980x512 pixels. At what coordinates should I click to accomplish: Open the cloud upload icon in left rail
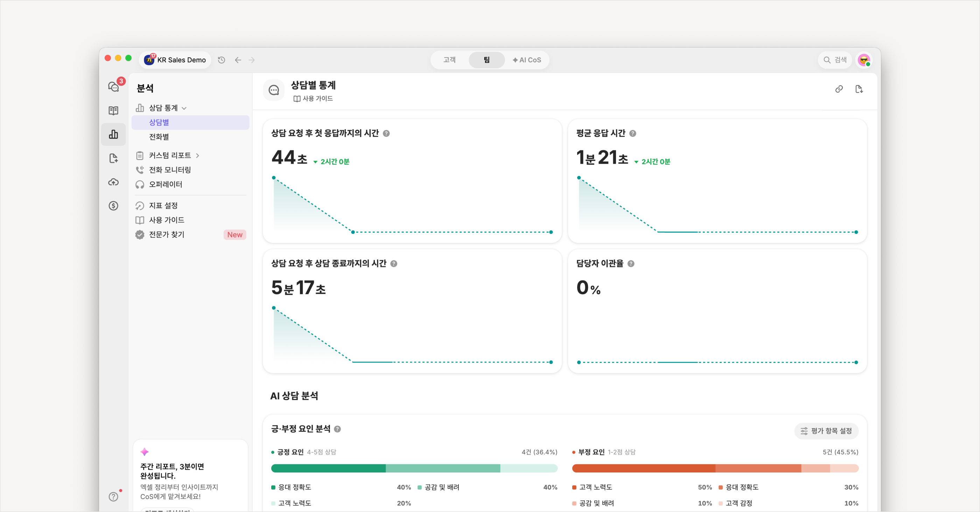(x=113, y=182)
